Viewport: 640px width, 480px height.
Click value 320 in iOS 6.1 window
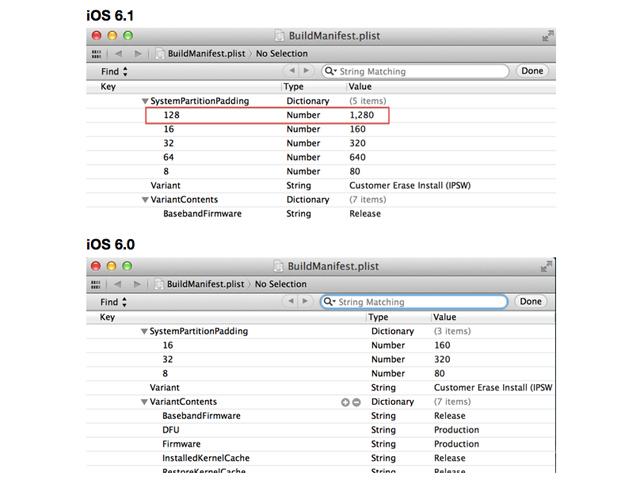(357, 143)
